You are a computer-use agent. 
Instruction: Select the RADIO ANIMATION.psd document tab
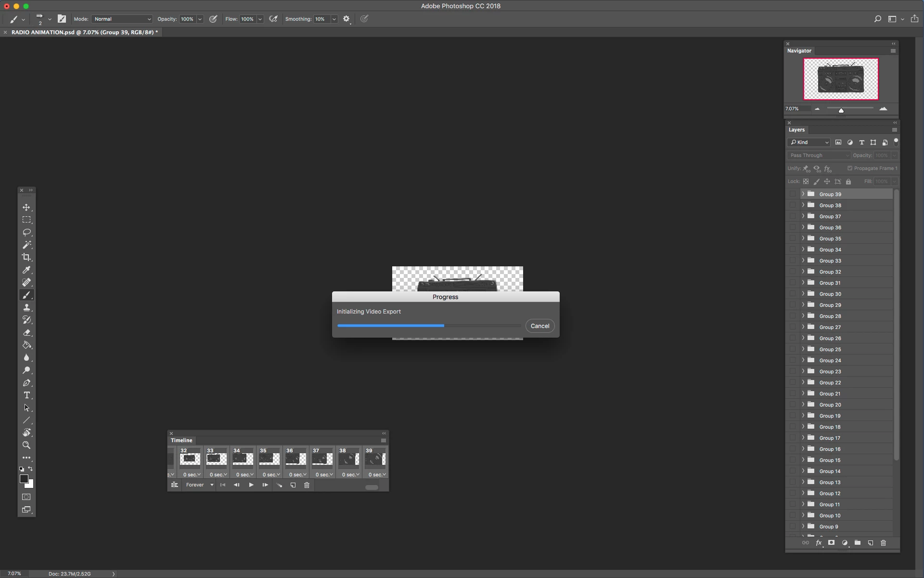84,32
